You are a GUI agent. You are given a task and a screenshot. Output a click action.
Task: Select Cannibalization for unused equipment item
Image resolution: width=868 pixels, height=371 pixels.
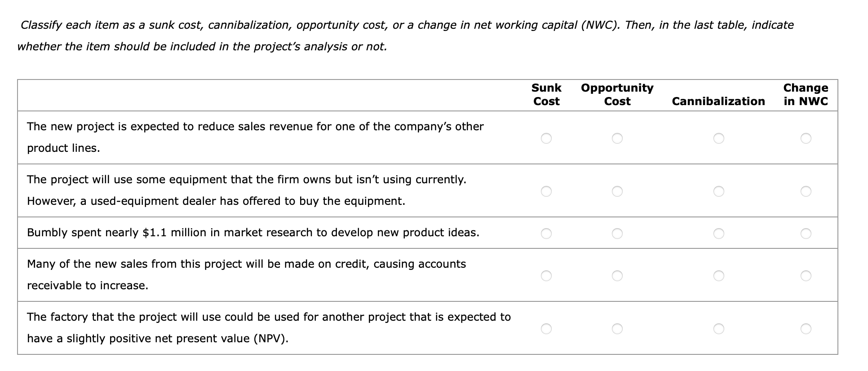719,191
